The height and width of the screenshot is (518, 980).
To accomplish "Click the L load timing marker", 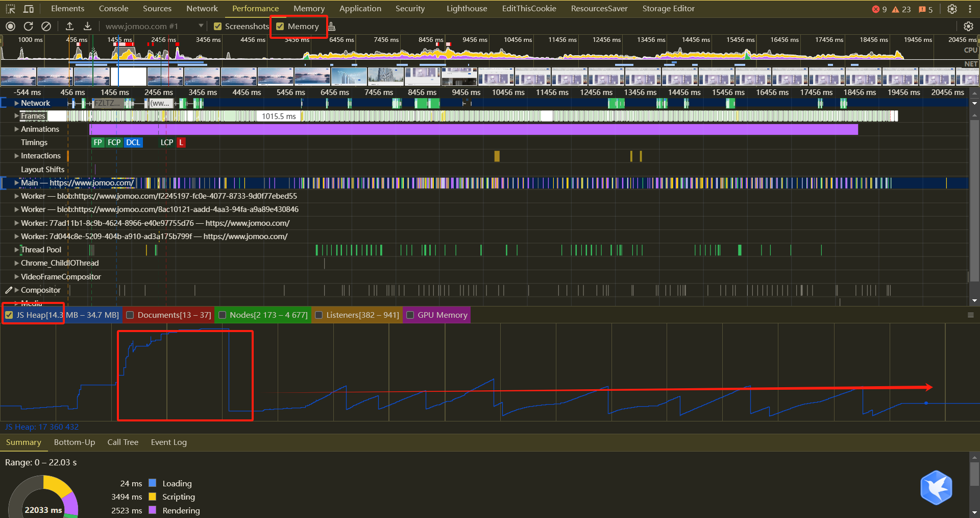I will tap(181, 143).
